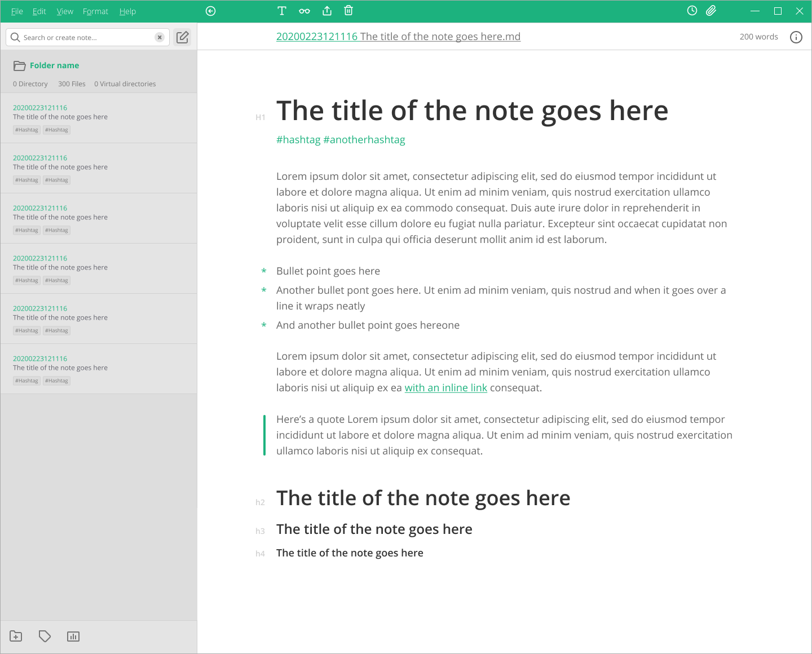Click the paperclip attachment icon
This screenshot has height=654, width=812.
point(711,11)
